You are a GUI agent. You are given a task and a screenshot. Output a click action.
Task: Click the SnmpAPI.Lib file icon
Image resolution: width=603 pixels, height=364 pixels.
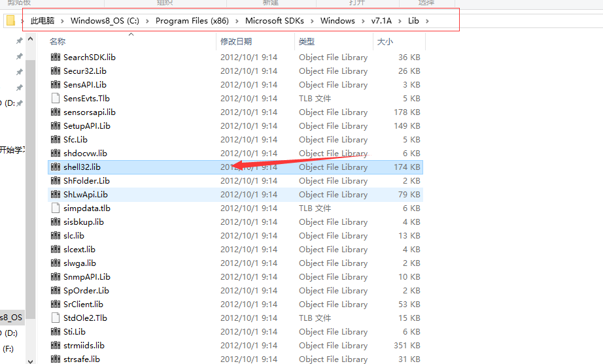[x=56, y=276]
